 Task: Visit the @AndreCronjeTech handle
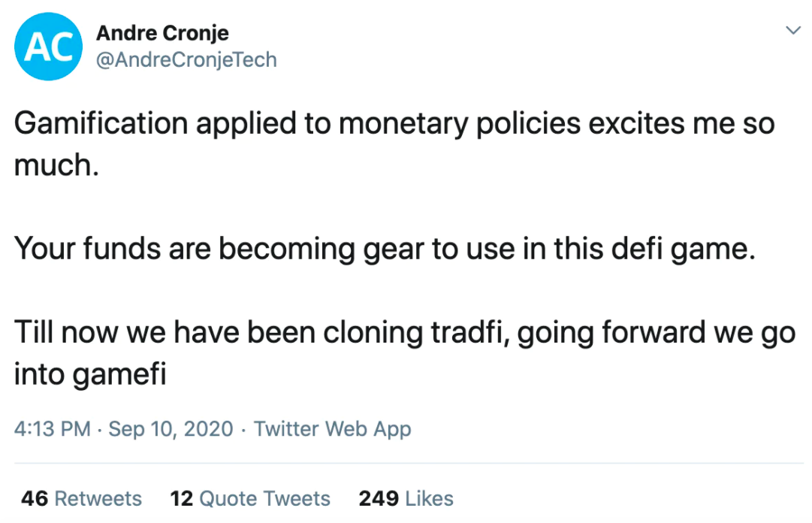click(186, 60)
